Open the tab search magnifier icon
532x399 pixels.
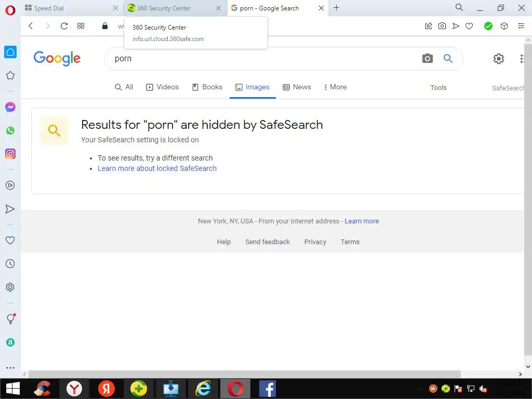(459, 7)
